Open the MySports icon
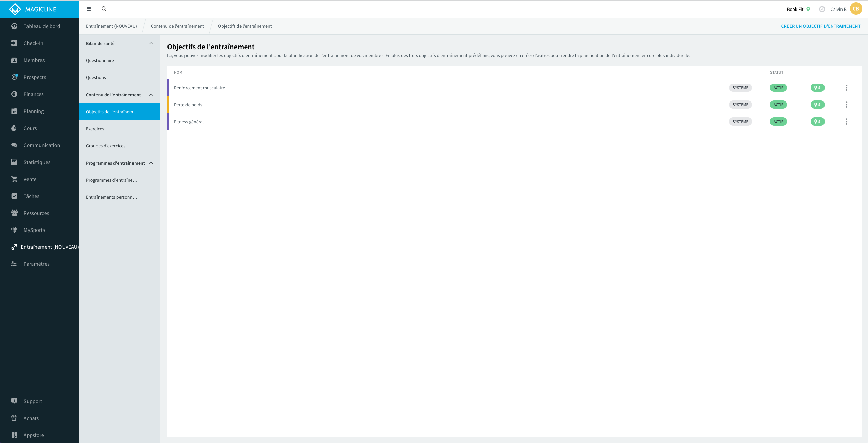The width and height of the screenshot is (868, 443). click(x=14, y=230)
